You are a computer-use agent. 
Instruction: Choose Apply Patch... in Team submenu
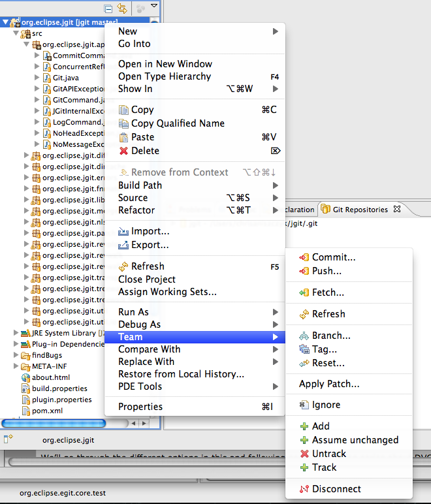point(349,384)
